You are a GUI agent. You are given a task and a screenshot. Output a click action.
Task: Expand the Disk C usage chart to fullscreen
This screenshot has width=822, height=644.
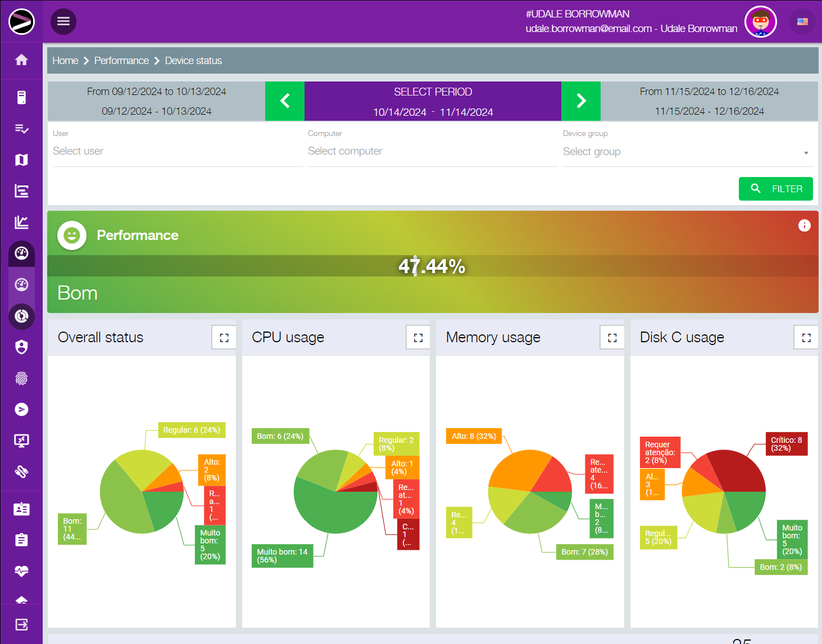click(806, 338)
